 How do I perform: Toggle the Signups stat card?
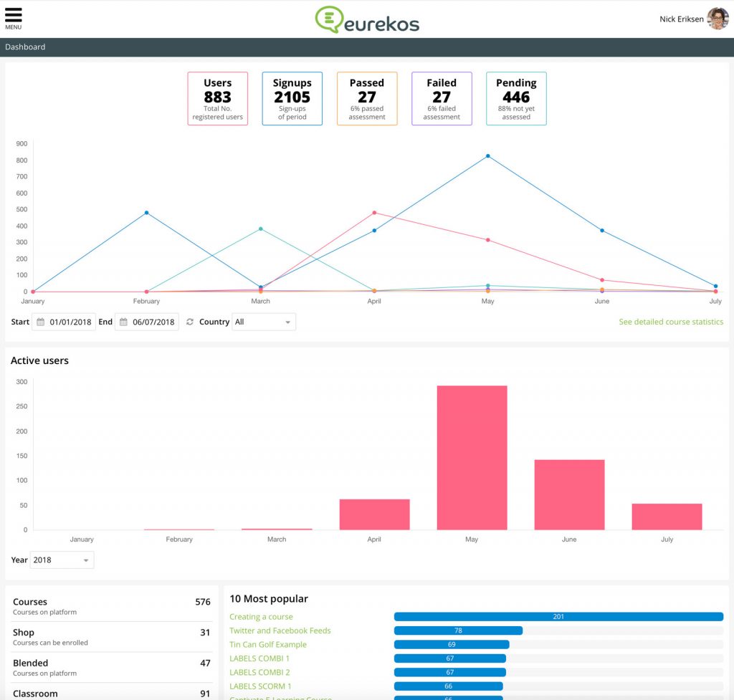(292, 99)
